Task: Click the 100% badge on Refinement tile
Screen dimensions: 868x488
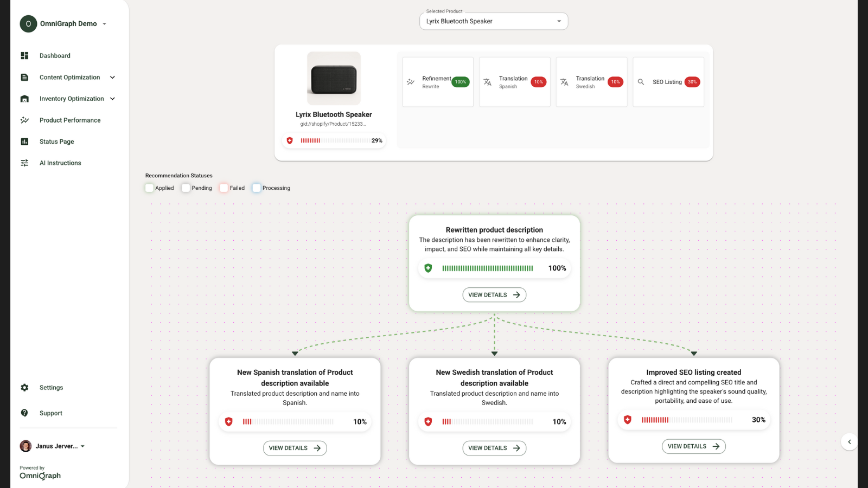Action: point(461,82)
